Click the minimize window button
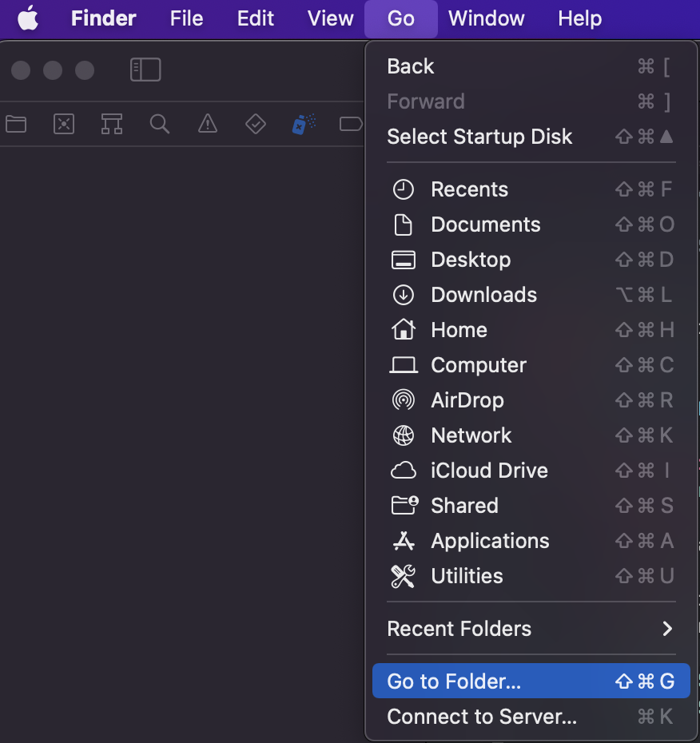This screenshot has height=743, width=700. (x=53, y=70)
